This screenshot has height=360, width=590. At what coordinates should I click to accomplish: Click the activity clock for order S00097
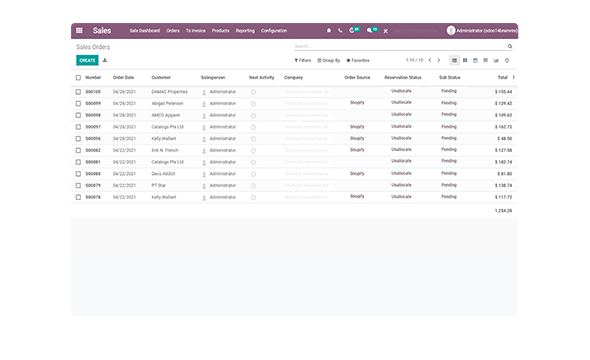point(253,127)
